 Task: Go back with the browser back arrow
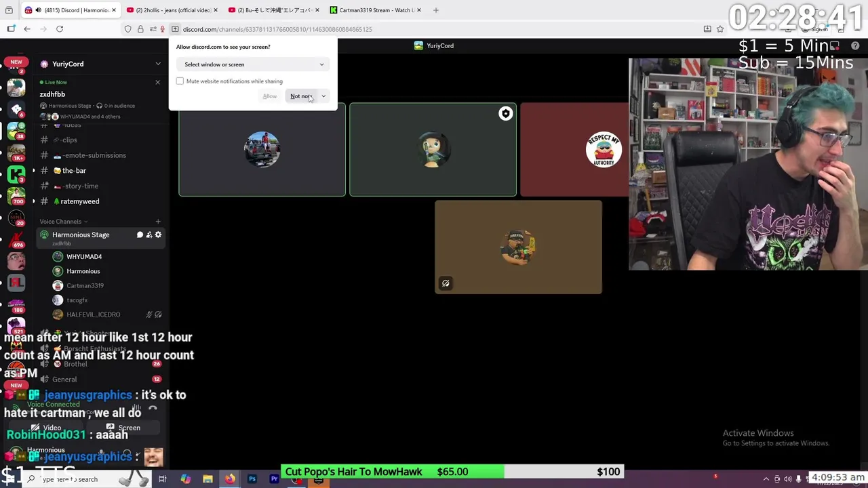click(27, 29)
